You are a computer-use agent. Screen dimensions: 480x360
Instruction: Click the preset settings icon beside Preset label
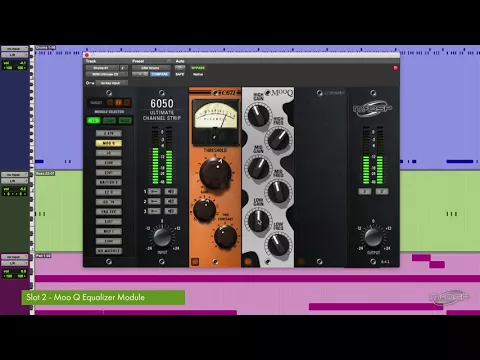[169, 61]
